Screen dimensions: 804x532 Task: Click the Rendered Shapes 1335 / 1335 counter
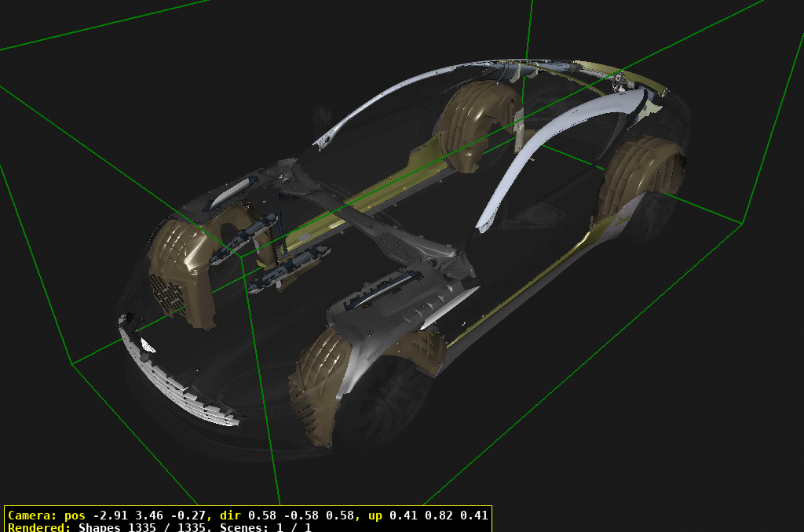[133, 527]
